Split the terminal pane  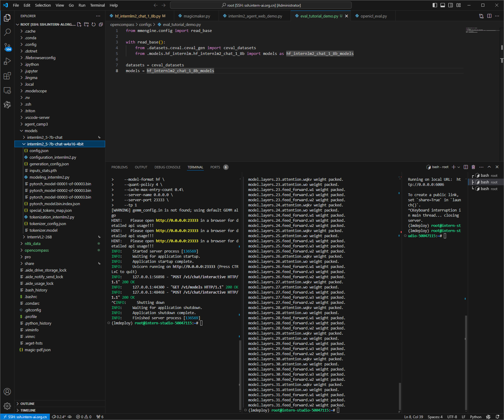pyautogui.click(x=466, y=167)
